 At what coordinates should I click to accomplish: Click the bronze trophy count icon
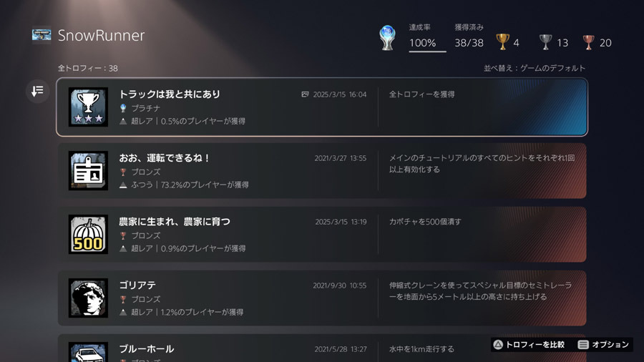pyautogui.click(x=589, y=42)
